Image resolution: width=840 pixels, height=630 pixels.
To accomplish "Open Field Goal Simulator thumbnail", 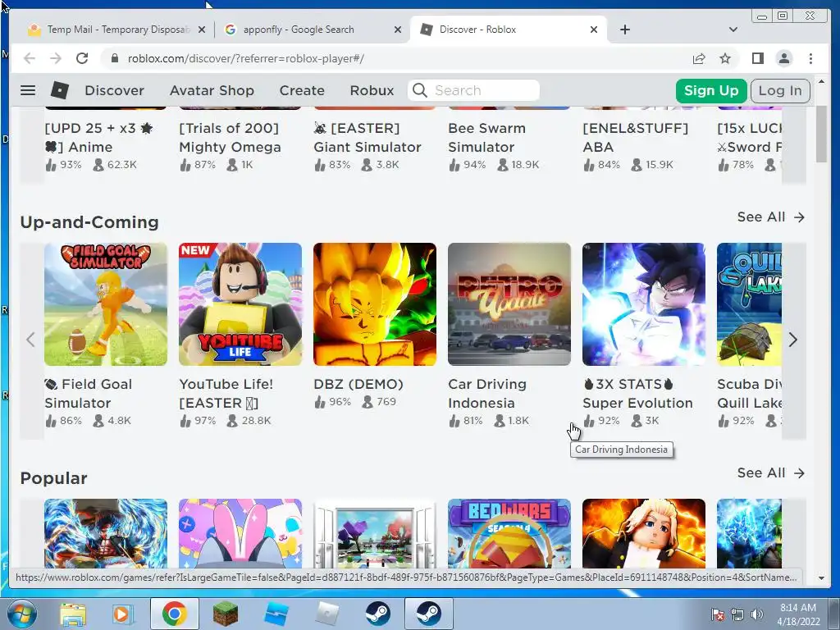I will tap(106, 304).
